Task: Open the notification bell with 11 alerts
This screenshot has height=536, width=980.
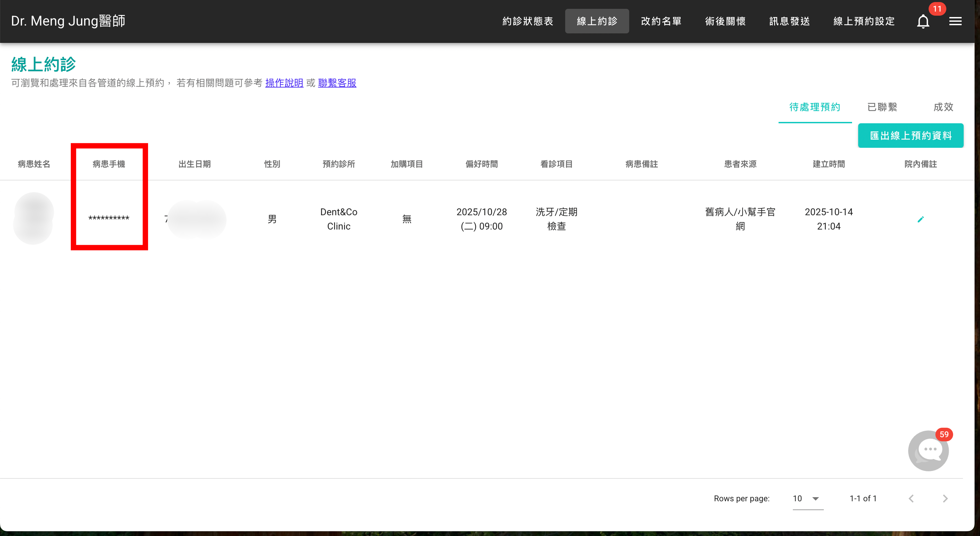Action: tap(922, 21)
